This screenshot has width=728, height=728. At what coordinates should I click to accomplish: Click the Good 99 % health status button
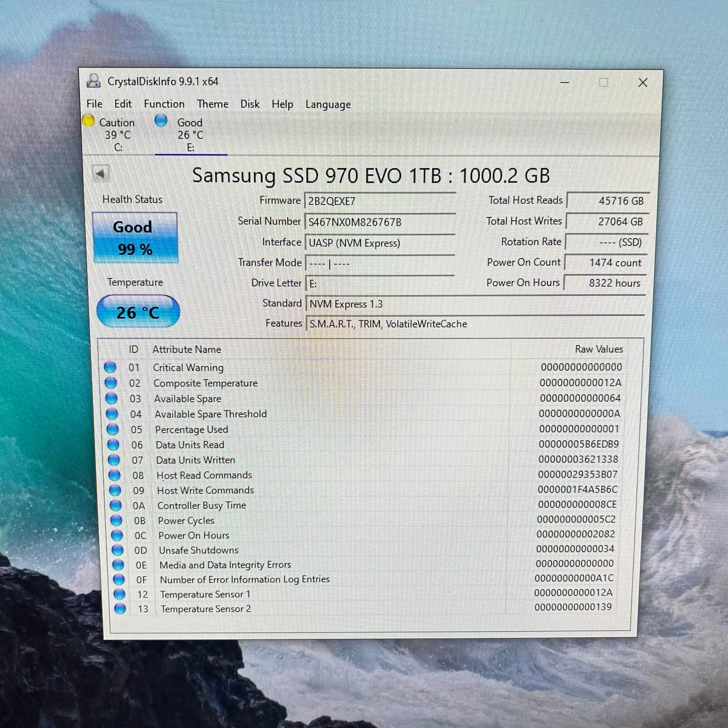(x=135, y=237)
